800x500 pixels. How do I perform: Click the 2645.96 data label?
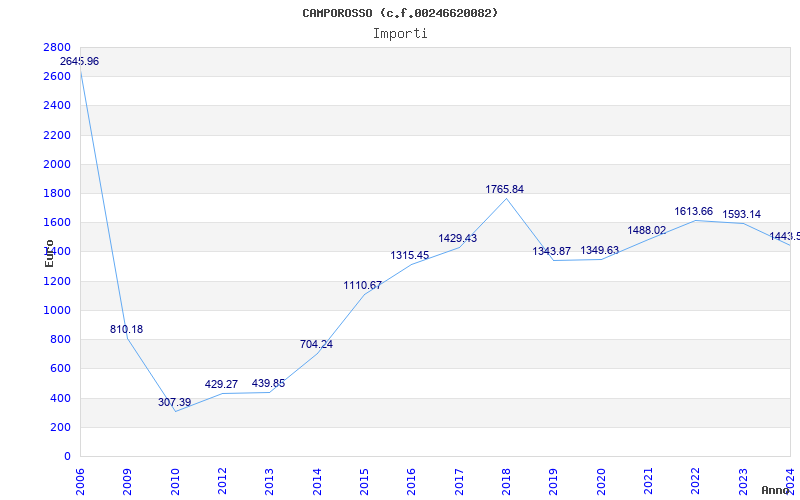coord(80,62)
